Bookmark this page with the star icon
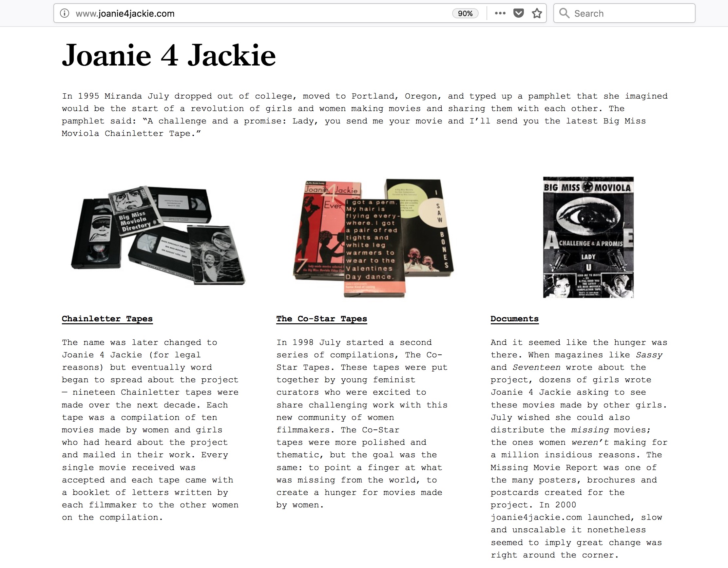Viewport: 728px width, 568px height. click(x=537, y=13)
